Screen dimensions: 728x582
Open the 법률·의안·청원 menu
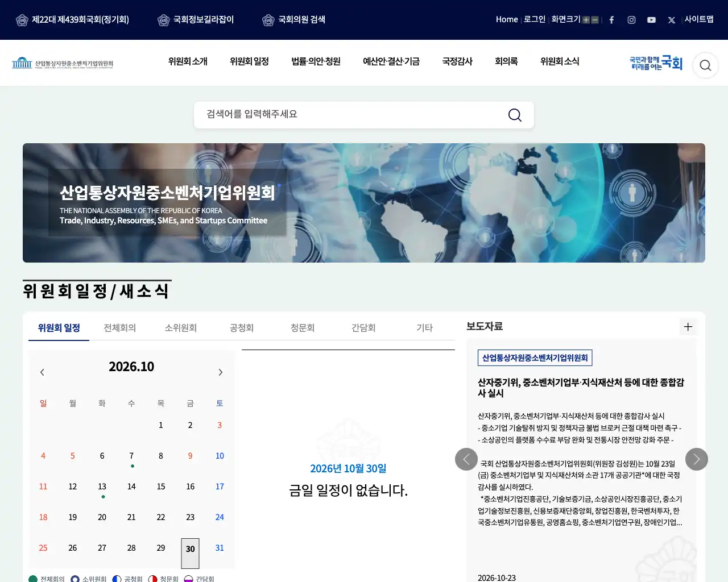click(316, 61)
